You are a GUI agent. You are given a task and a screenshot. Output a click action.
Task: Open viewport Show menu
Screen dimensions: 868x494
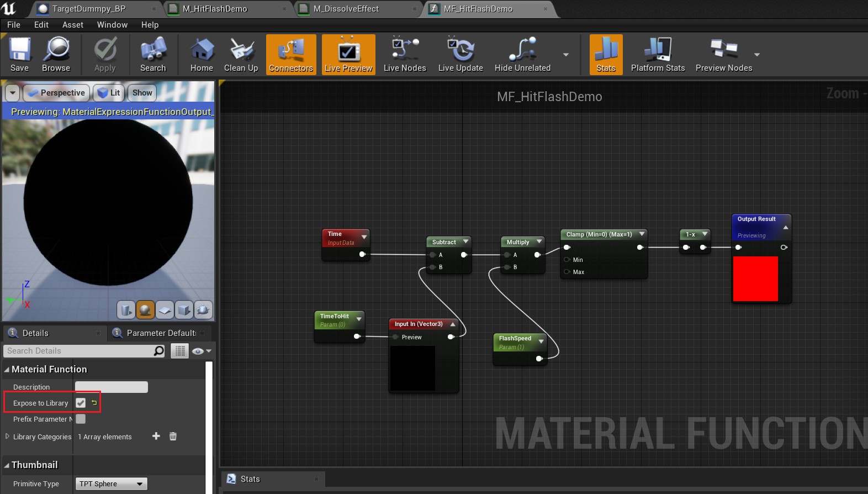142,93
